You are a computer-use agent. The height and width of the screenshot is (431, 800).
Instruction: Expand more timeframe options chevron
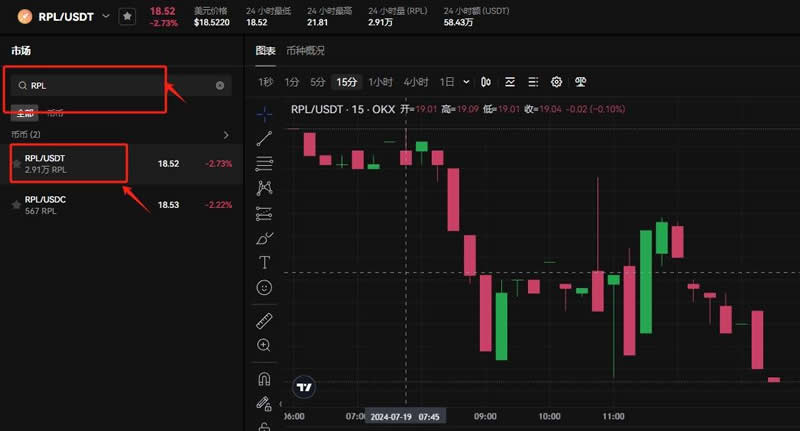[x=466, y=82]
